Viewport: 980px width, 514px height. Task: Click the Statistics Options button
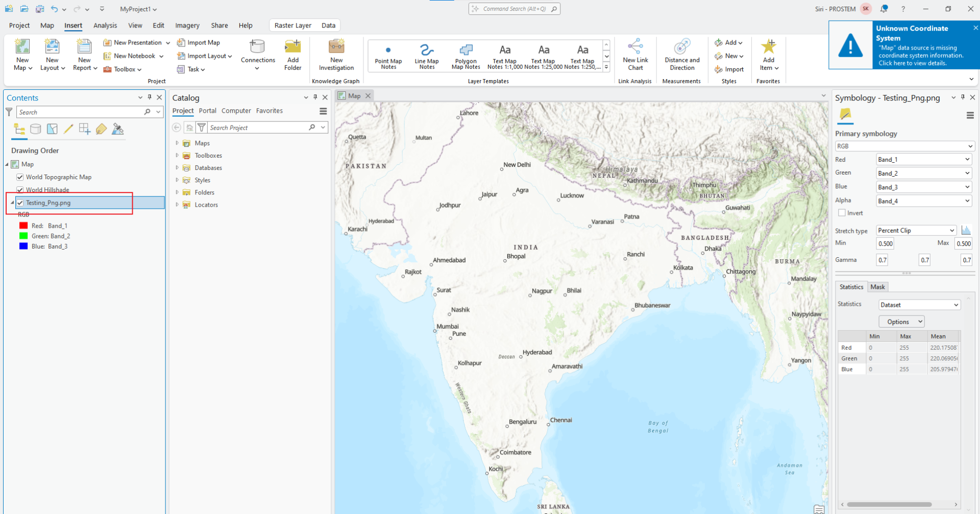(x=901, y=322)
